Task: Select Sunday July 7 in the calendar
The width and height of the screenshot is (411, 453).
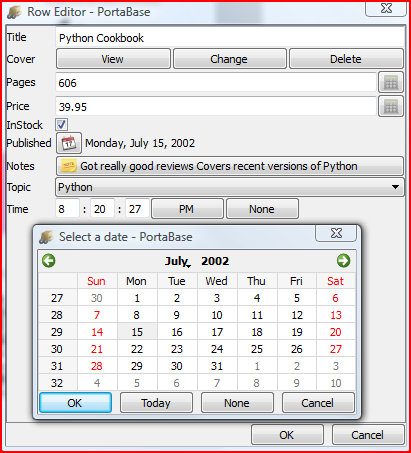Action: tap(97, 315)
